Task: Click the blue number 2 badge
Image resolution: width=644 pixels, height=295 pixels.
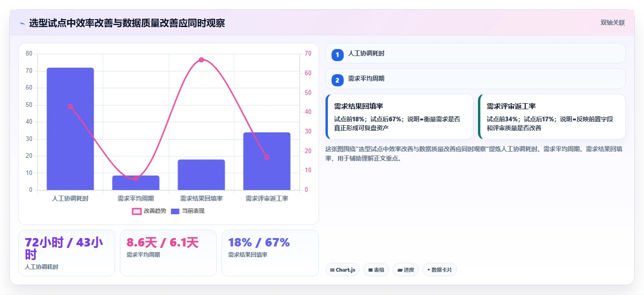Action: point(338,80)
